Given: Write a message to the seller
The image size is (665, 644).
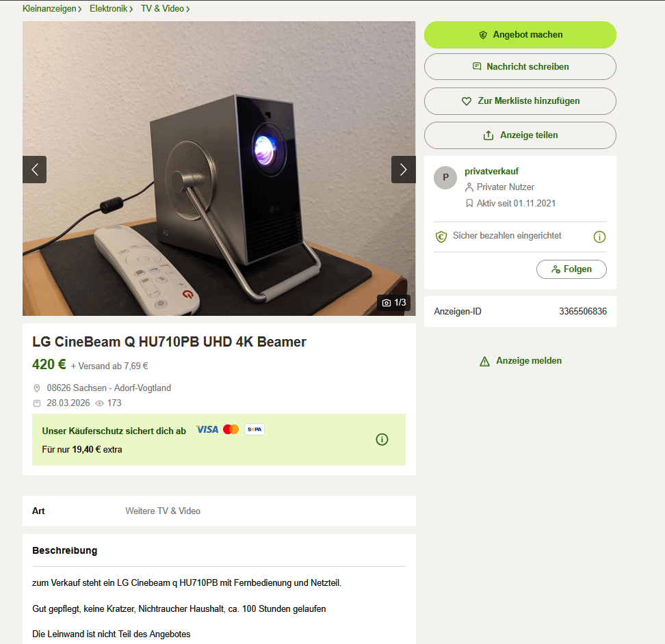Looking at the screenshot, I should click(520, 66).
